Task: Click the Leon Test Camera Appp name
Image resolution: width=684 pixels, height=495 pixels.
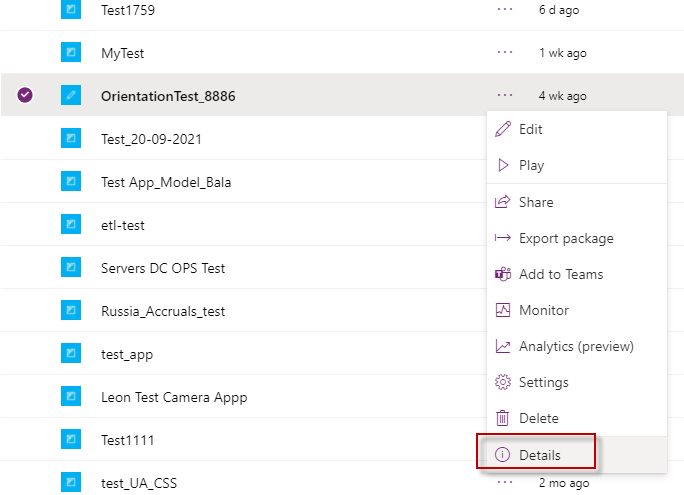Action: pos(174,397)
